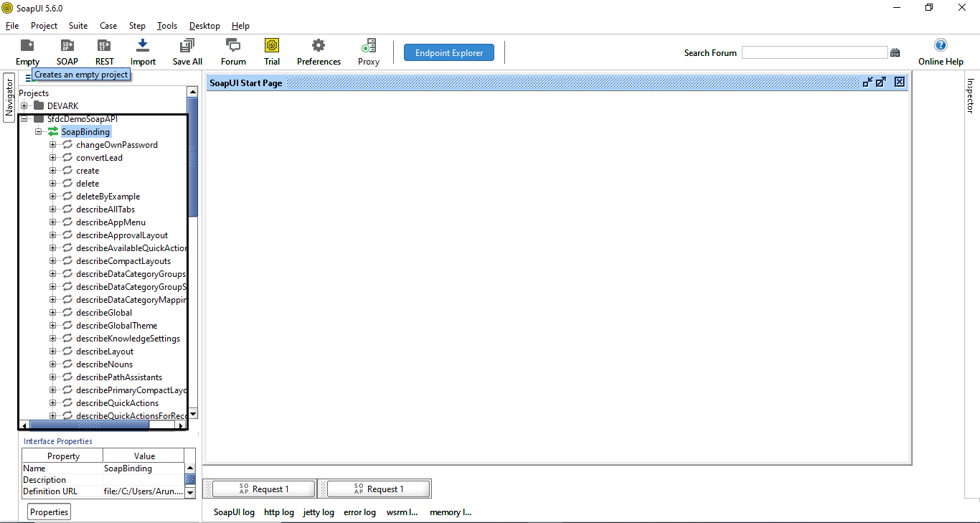This screenshot has width=980, height=523.
Task: Click the Definition URL value cell
Action: [x=143, y=491]
